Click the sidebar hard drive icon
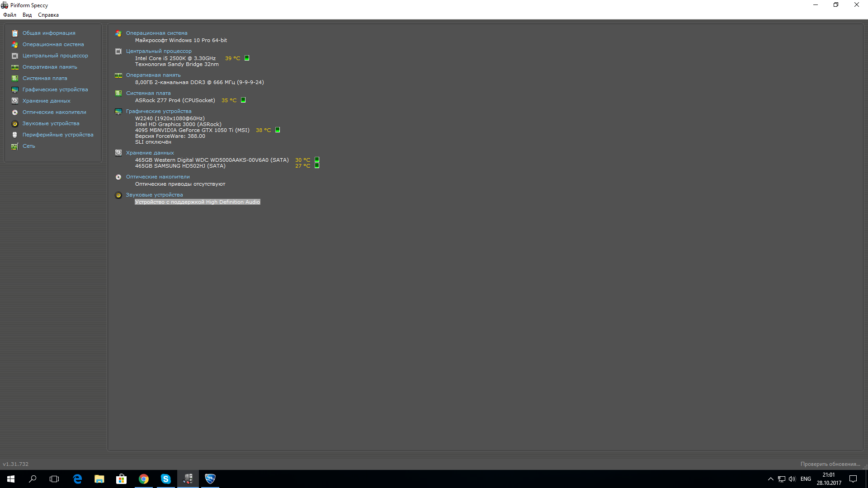The height and width of the screenshot is (488, 868). coord(15,101)
